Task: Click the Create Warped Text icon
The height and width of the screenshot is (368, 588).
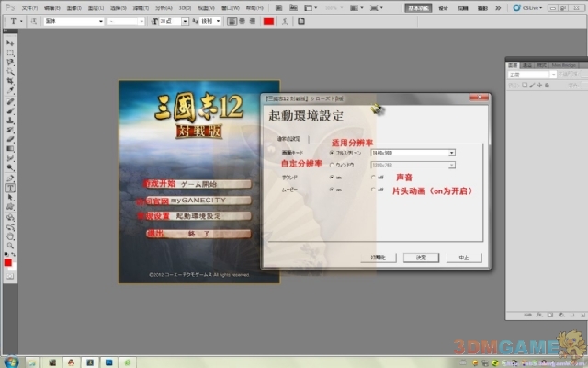Action: pyautogui.click(x=285, y=21)
